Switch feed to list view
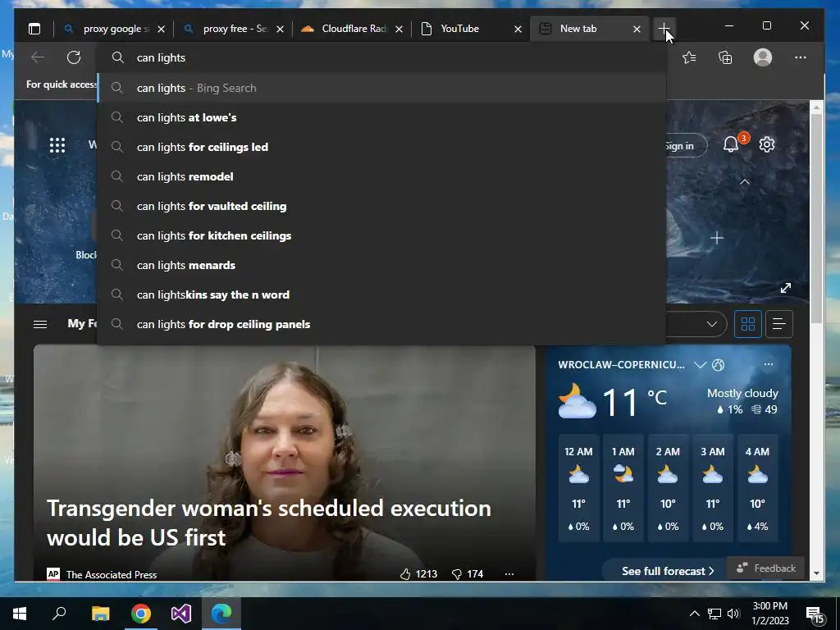The width and height of the screenshot is (840, 630). click(x=779, y=324)
